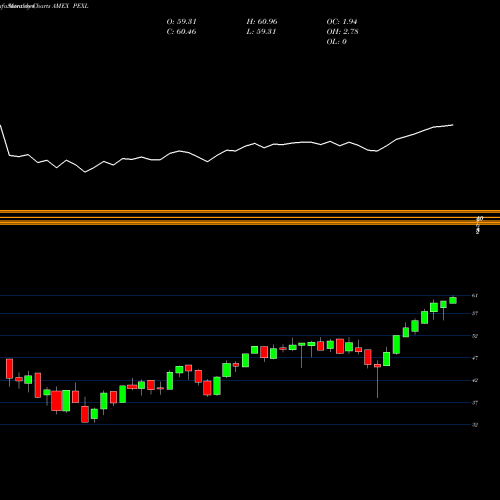Click the 42 price axis label
The image size is (500, 500).
(x=475, y=380)
